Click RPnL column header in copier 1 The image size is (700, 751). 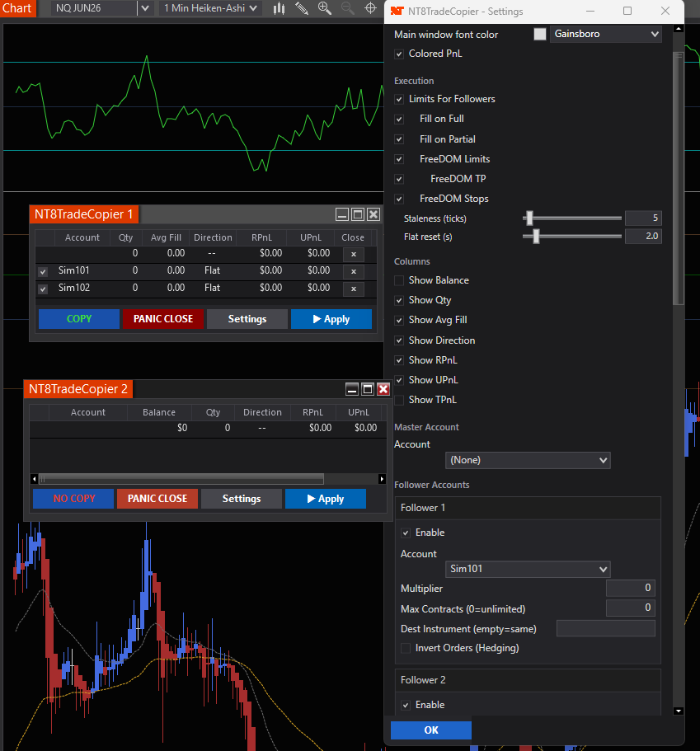point(261,237)
